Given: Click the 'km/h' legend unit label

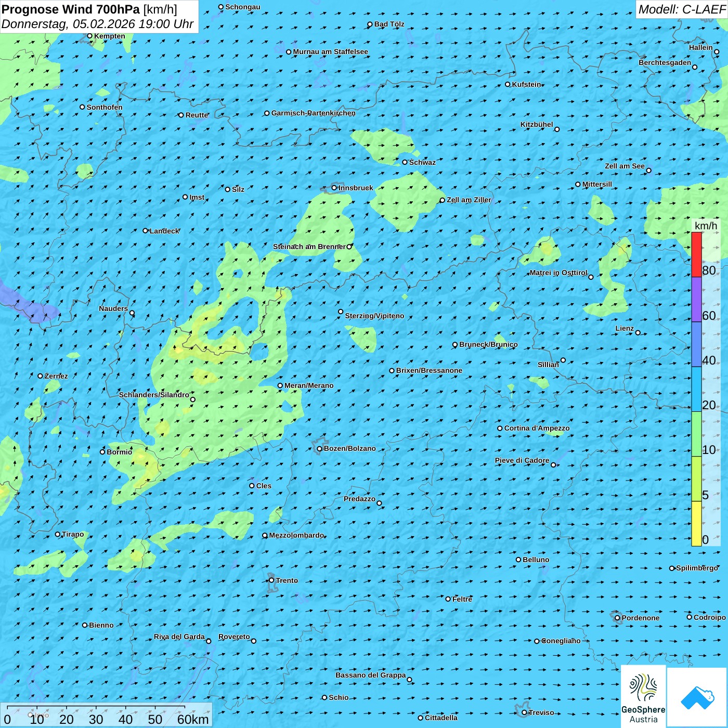Looking at the screenshot, I should 706,226.
